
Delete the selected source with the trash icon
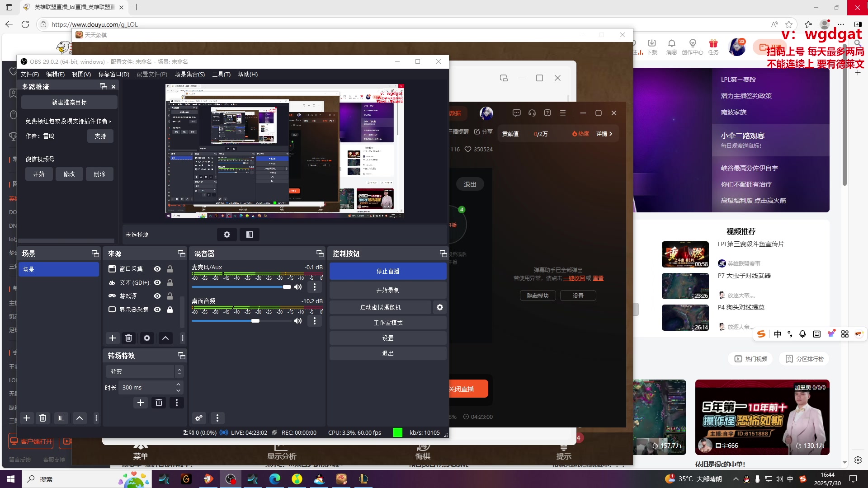point(129,338)
